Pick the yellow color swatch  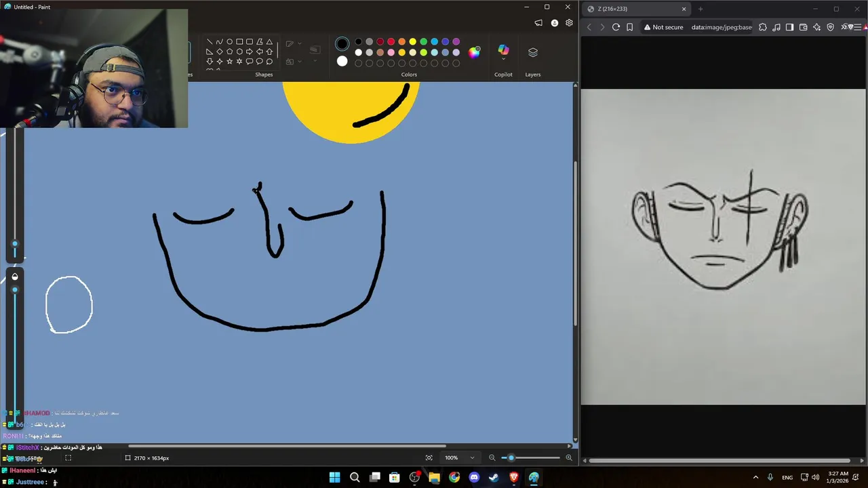(412, 42)
